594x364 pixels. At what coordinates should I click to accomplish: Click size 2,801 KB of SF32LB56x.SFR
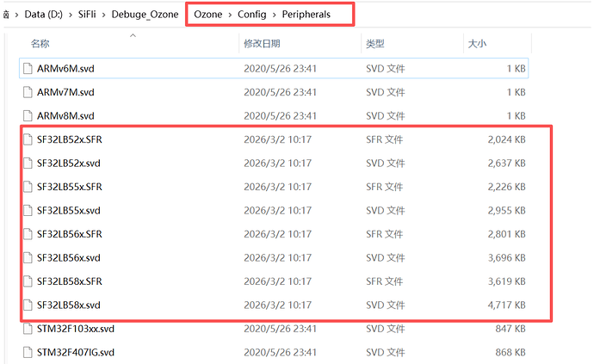[x=506, y=234]
